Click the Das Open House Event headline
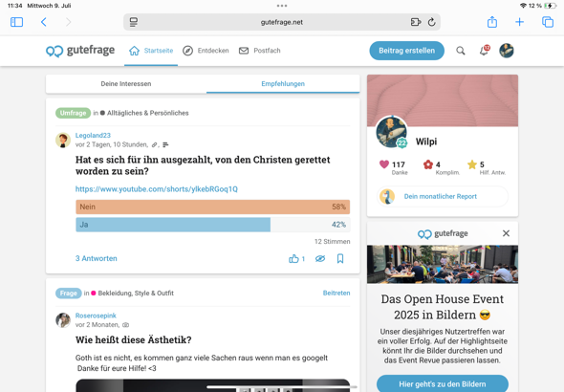 (443, 307)
